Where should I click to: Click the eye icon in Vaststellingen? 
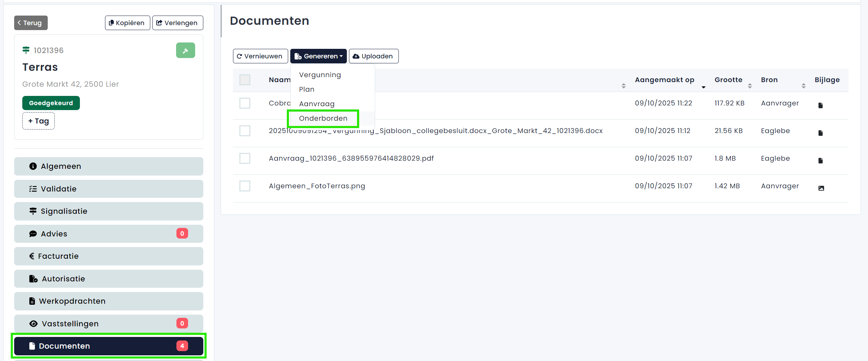33,323
